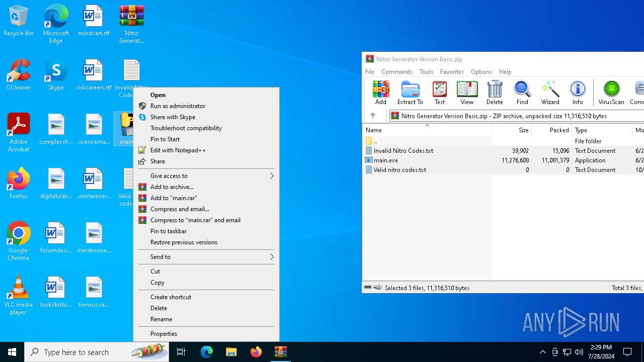The height and width of the screenshot is (362, 644).
Task: Select the CCleaner desktop icon
Action: click(19, 75)
